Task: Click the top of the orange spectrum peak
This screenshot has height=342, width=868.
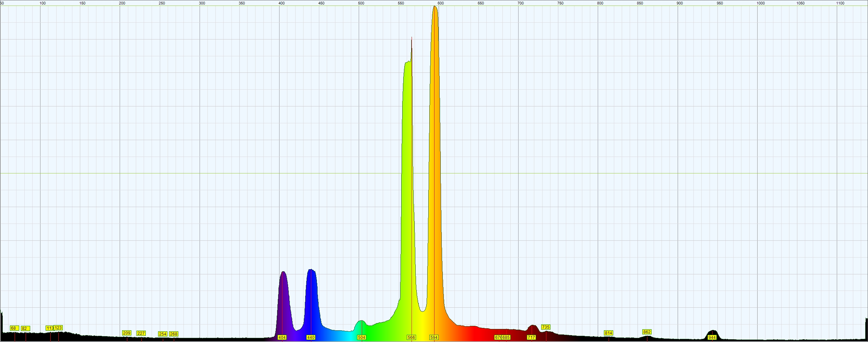Action: pyautogui.click(x=435, y=7)
